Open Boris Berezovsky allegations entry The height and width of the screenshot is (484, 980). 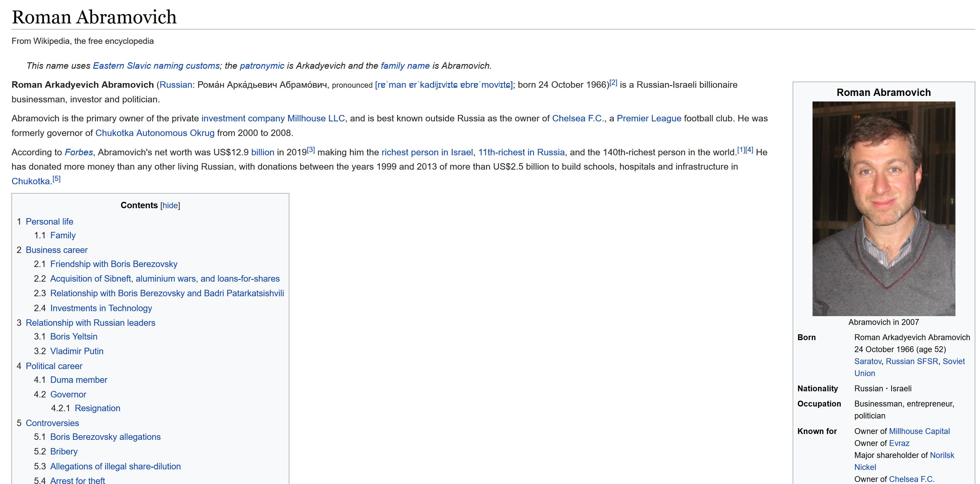coord(106,437)
